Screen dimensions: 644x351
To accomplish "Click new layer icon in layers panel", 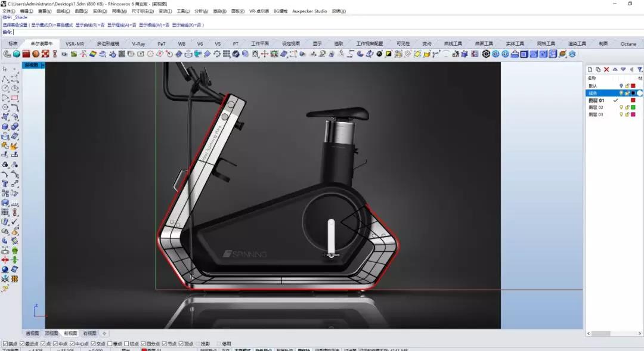I will pos(590,69).
